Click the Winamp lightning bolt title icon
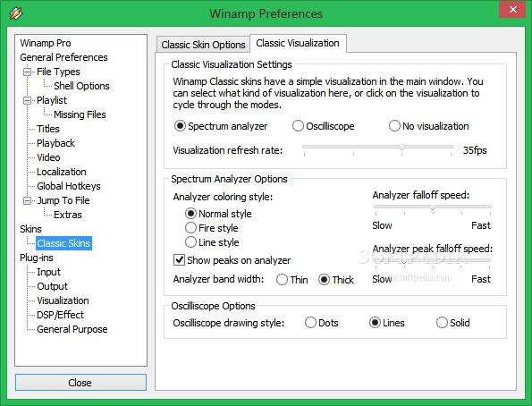The height and width of the screenshot is (406, 532). click(15, 13)
